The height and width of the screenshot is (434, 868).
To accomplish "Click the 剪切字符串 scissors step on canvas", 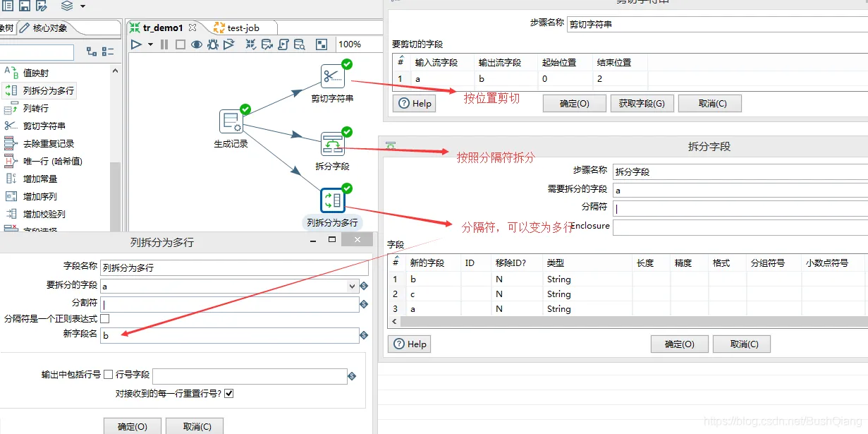I will [332, 76].
